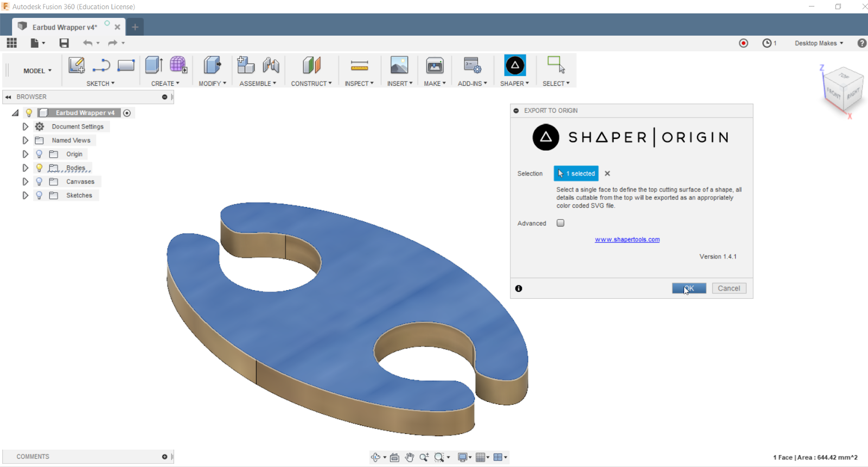Toggle visibility of Earbud Wrapper v4
Screen dimensions: 868x467
[29, 113]
